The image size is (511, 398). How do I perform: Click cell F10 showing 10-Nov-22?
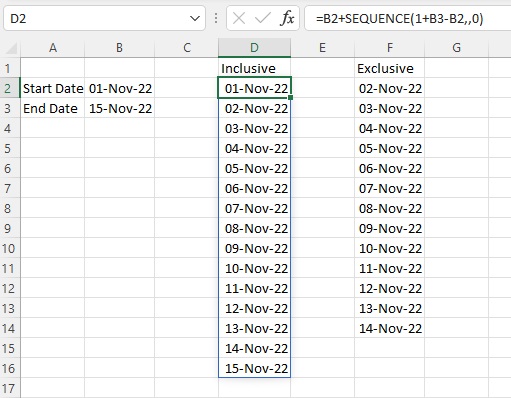tap(390, 248)
